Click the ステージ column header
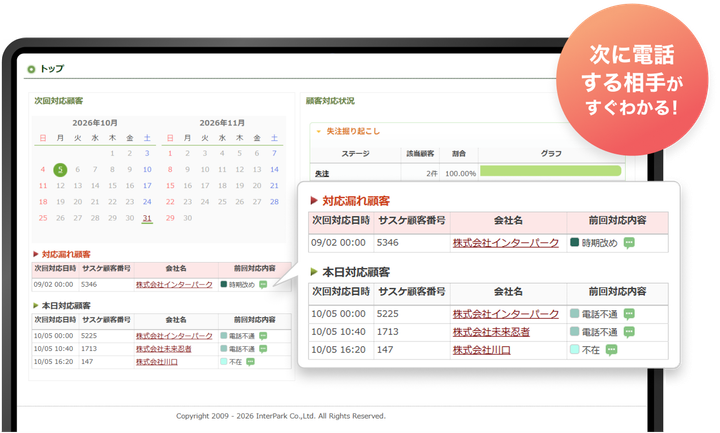This screenshot has height=433, width=720. [x=355, y=153]
